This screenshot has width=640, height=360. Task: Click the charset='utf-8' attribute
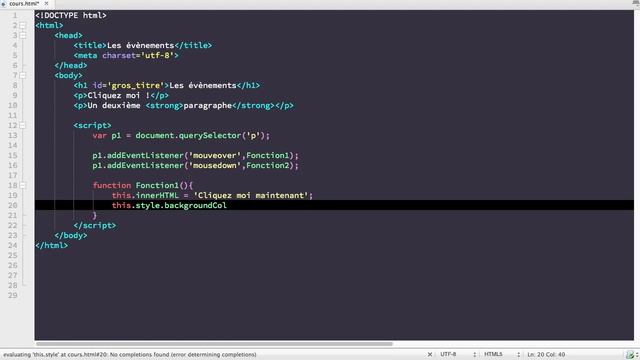138,56
